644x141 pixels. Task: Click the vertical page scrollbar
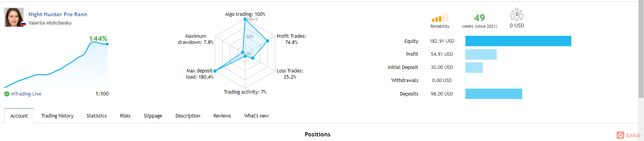tap(641, 50)
